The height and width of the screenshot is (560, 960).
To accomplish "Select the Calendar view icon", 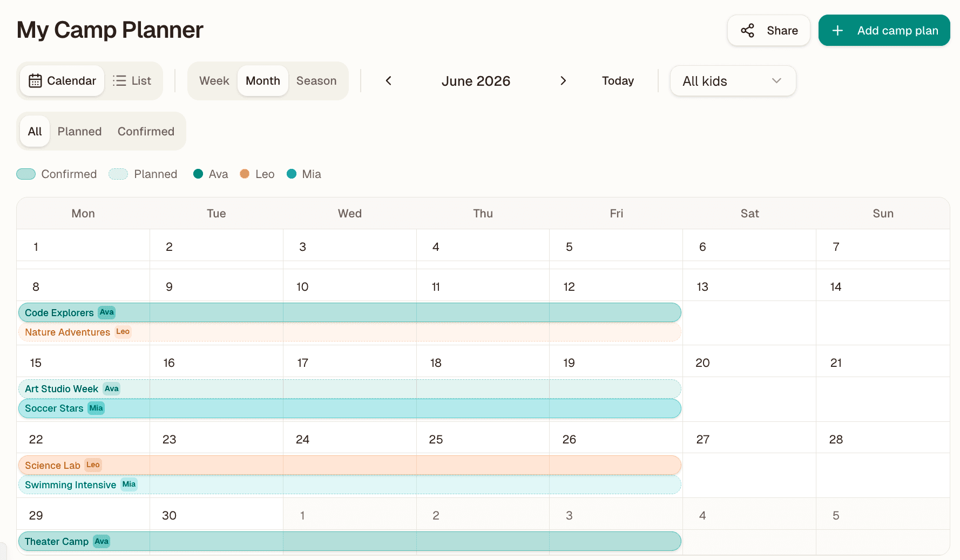I will pyautogui.click(x=35, y=80).
